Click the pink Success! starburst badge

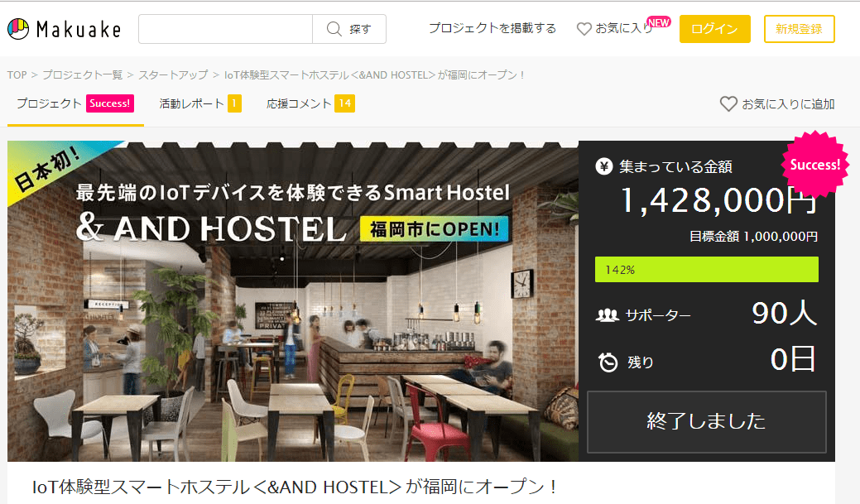(814, 165)
